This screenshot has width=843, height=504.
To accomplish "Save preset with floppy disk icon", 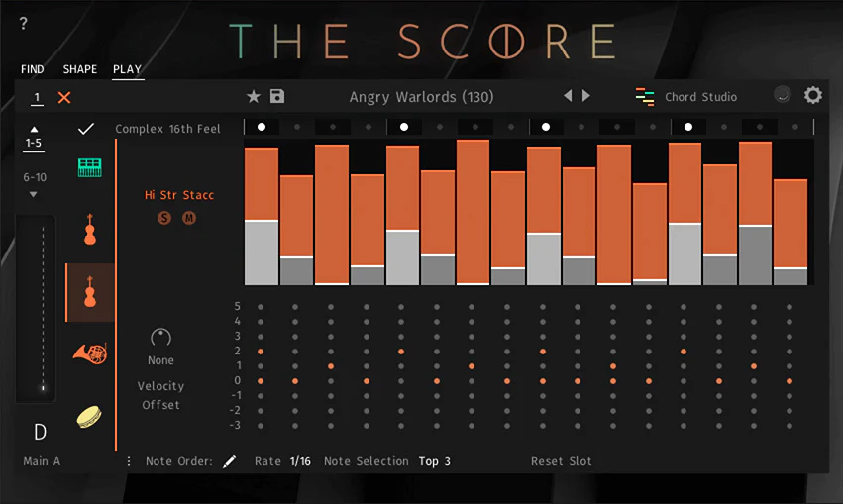I will coord(277,96).
